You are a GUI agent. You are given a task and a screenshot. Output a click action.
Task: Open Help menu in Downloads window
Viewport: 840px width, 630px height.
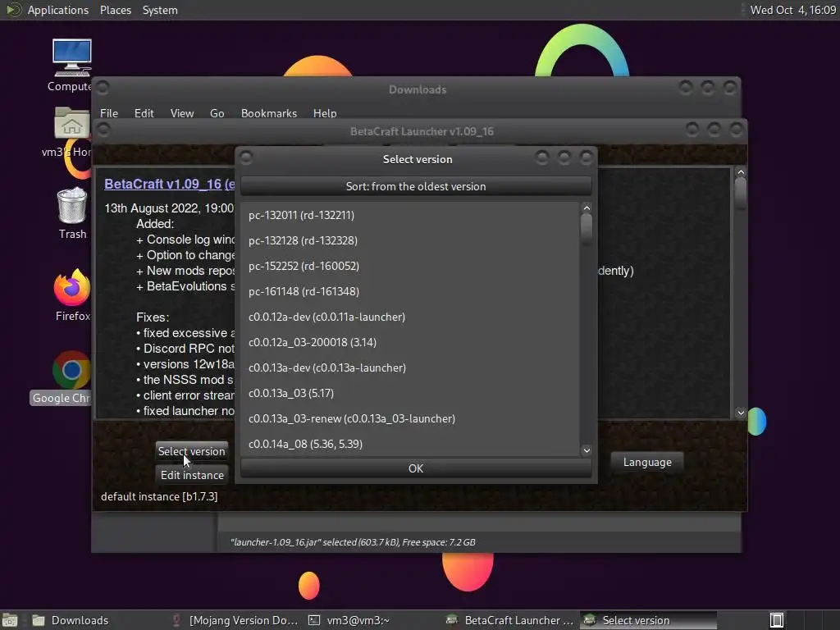(x=325, y=113)
